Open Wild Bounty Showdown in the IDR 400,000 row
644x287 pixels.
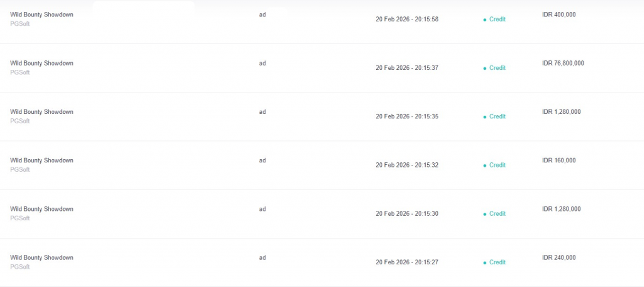point(42,14)
